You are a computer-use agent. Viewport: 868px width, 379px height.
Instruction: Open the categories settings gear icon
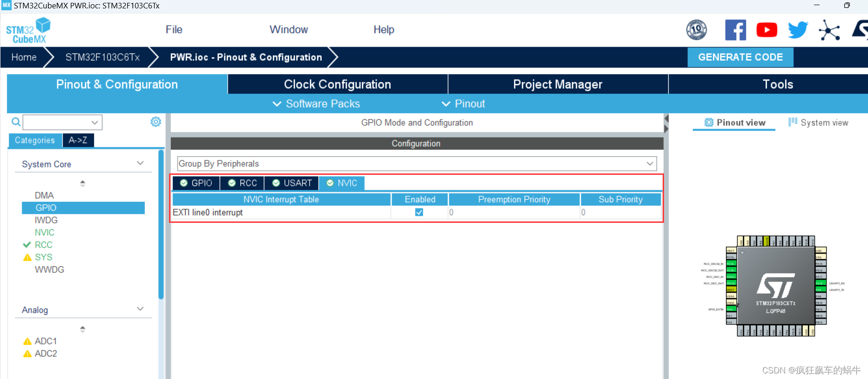156,122
